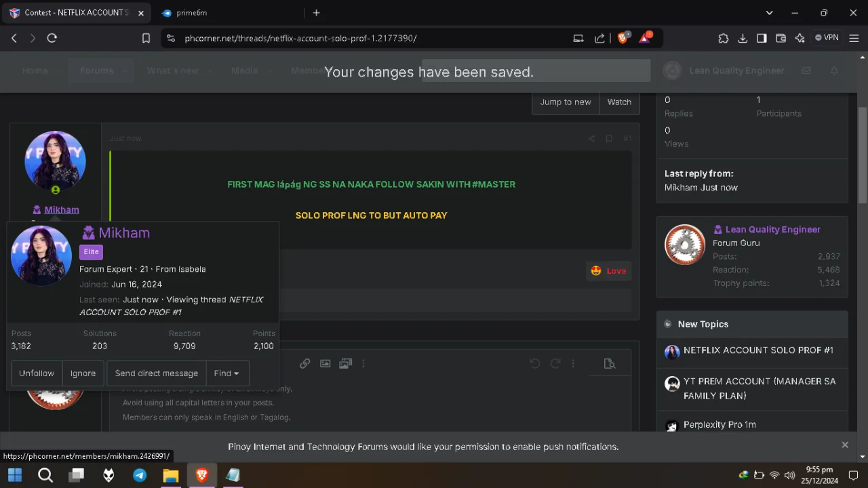Redo in the reply editor
The height and width of the screenshot is (488, 868).
555,364
